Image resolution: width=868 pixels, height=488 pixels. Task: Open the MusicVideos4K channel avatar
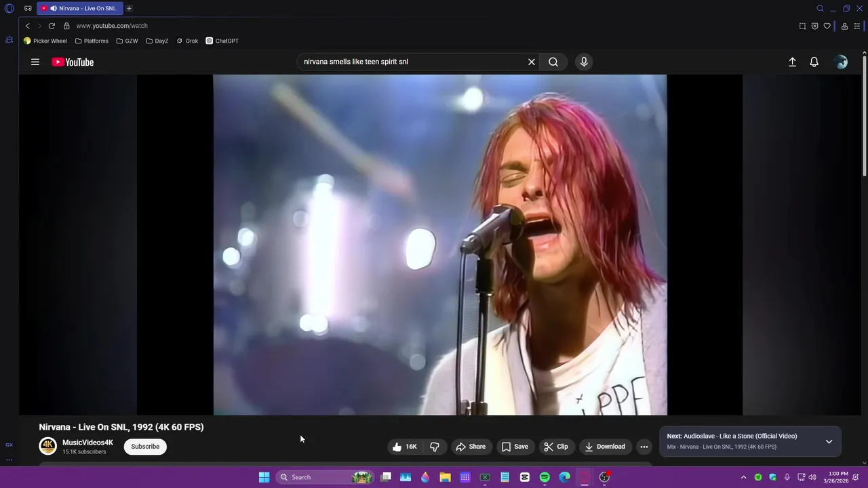click(x=47, y=446)
